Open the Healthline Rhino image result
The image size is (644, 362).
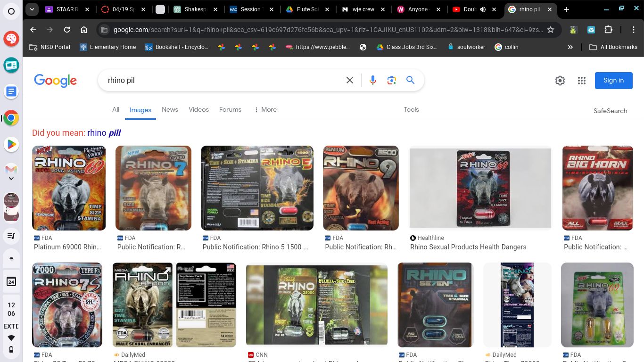click(480, 188)
